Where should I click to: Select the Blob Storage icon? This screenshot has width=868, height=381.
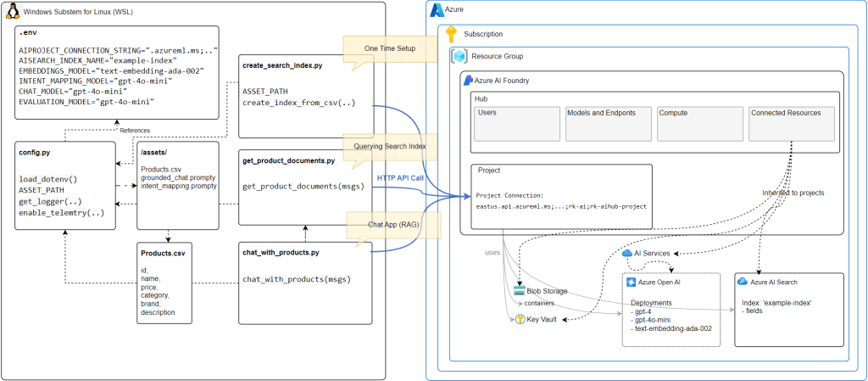pyautogui.click(x=519, y=290)
